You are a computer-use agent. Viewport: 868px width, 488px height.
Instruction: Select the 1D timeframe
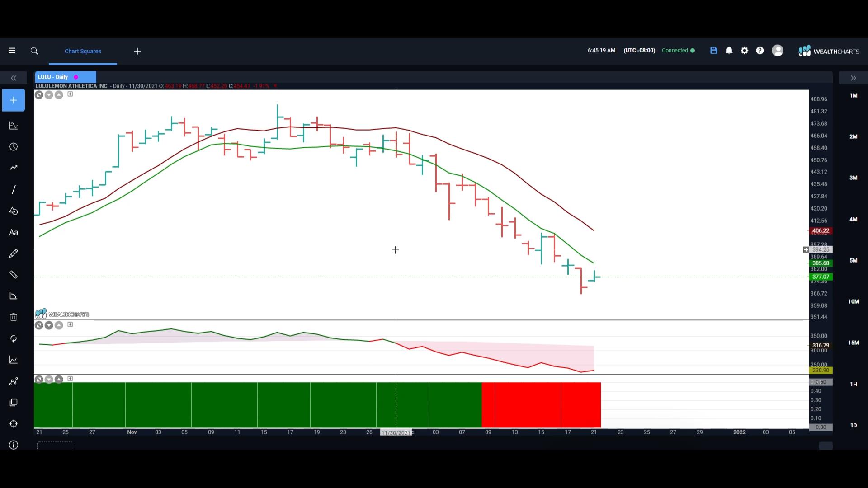click(853, 425)
